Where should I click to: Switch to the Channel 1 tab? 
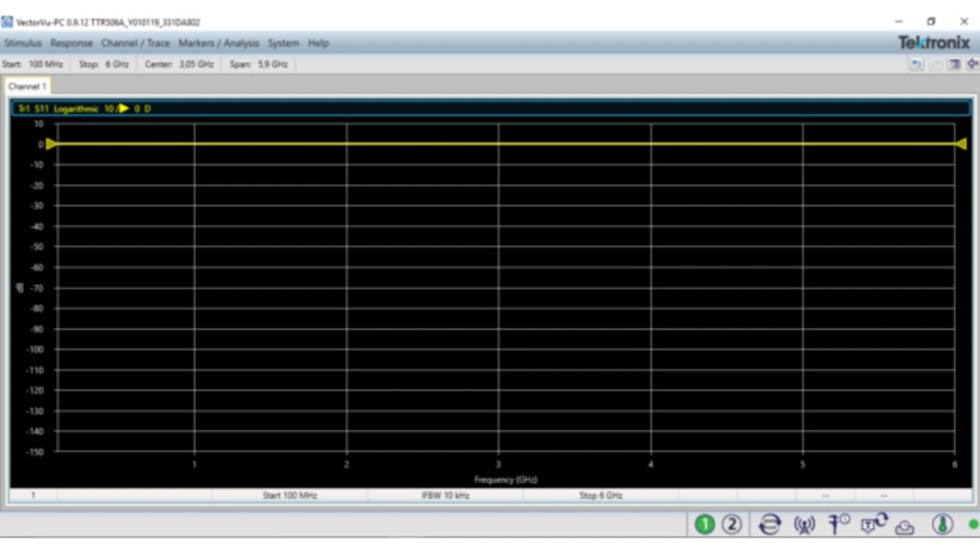[28, 87]
